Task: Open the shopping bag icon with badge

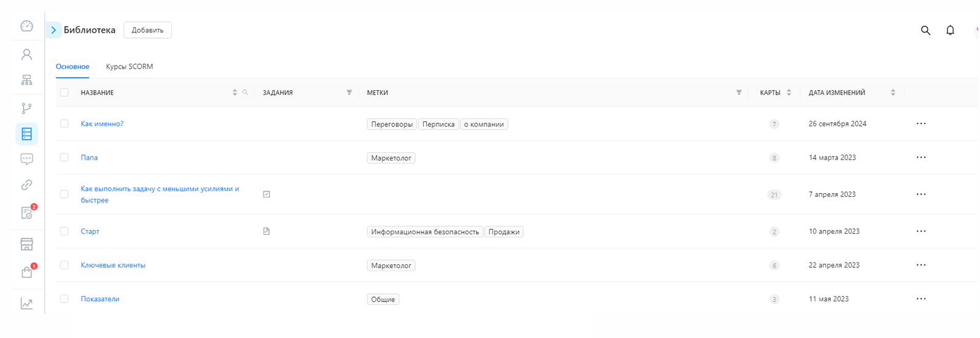Action: 27,272
